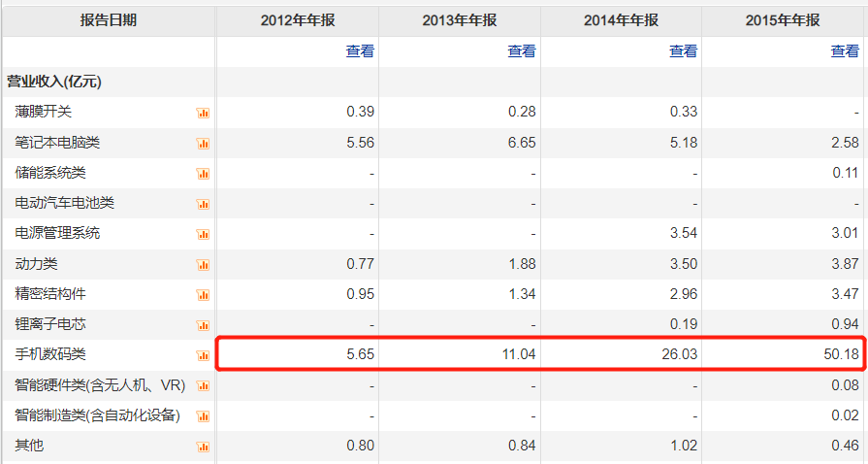The width and height of the screenshot is (868, 464).
Task: Click chart icon for 薄膜开关 row
Action: click(x=203, y=113)
